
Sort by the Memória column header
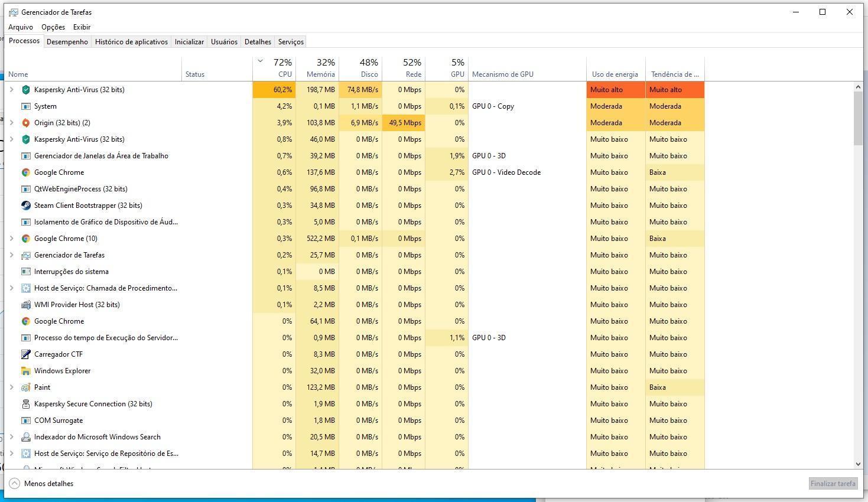click(x=317, y=69)
